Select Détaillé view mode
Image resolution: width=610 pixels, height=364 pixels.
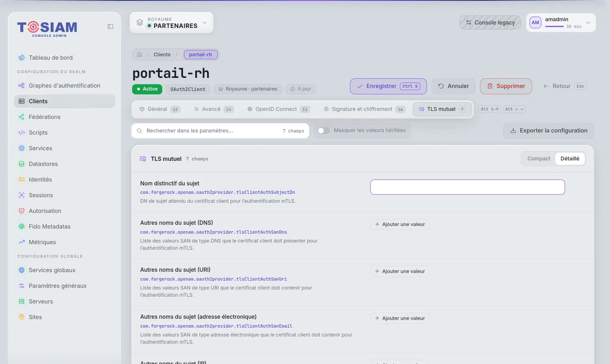pyautogui.click(x=570, y=159)
